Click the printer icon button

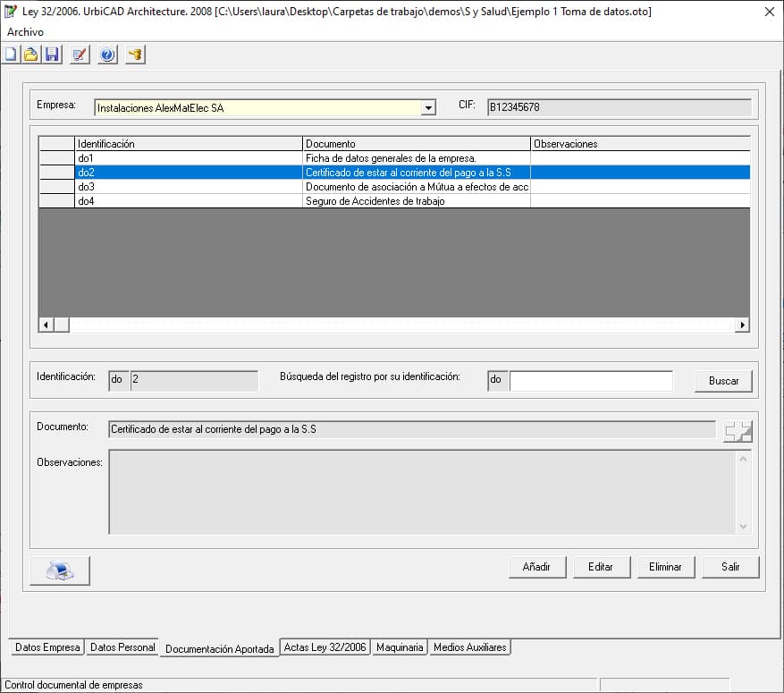(x=60, y=570)
